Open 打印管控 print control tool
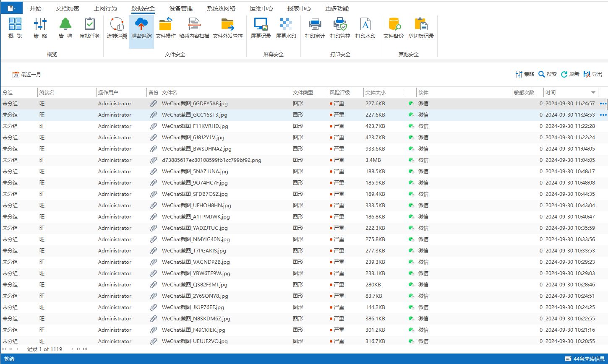The image size is (608, 364). tap(340, 29)
